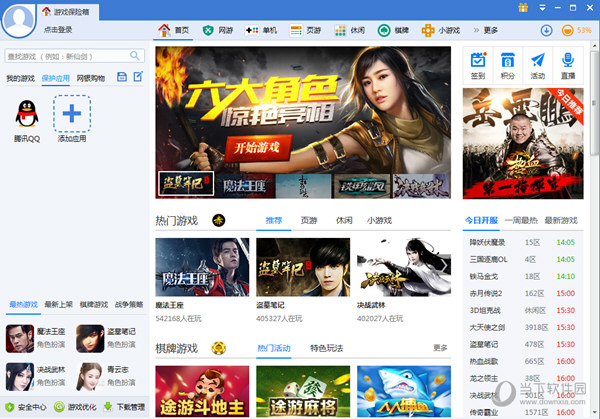Select 最新游戏 tab

click(561, 220)
